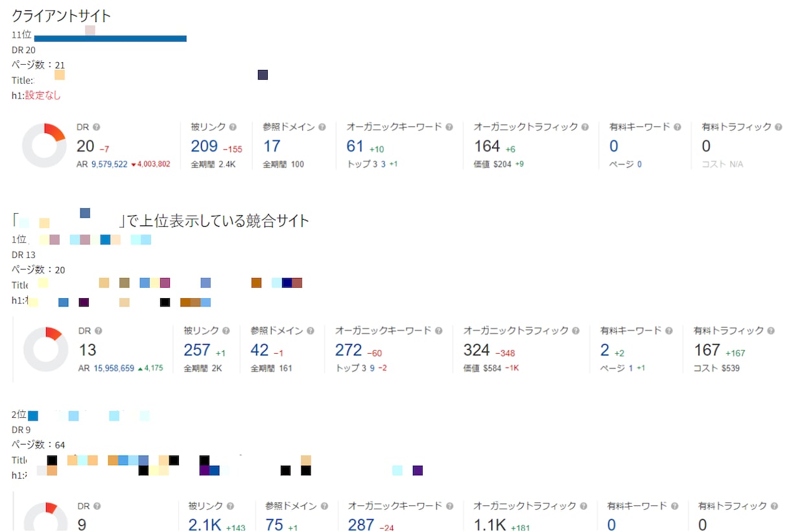Click the オーガニックトラフィック help icon above value 324

click(574, 331)
